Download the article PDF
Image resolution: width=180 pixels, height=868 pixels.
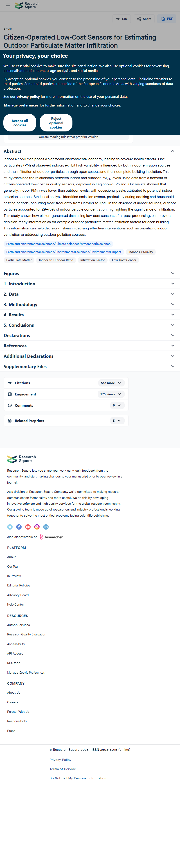(167, 19)
